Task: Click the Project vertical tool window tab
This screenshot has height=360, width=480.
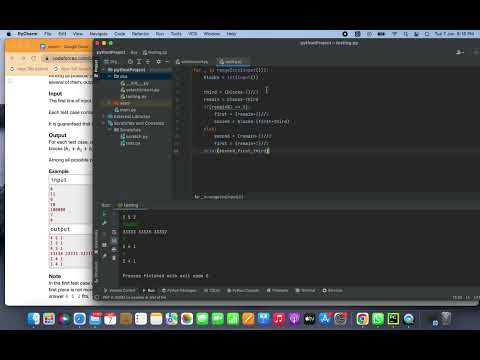Action: coord(96,69)
